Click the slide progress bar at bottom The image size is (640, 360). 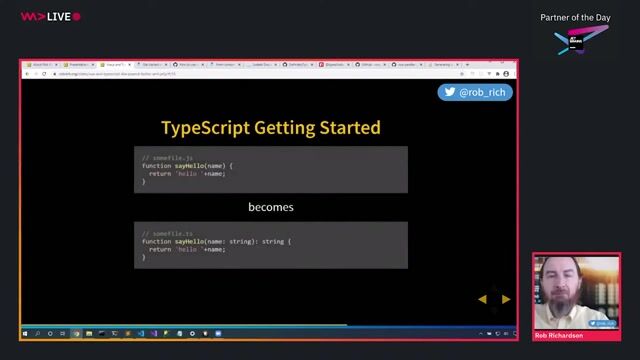click(x=269, y=325)
